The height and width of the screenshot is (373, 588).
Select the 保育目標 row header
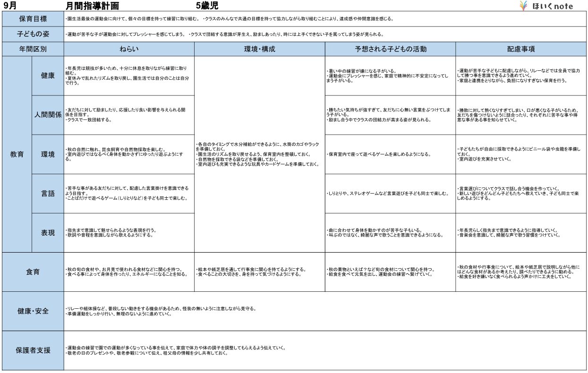tap(33, 19)
